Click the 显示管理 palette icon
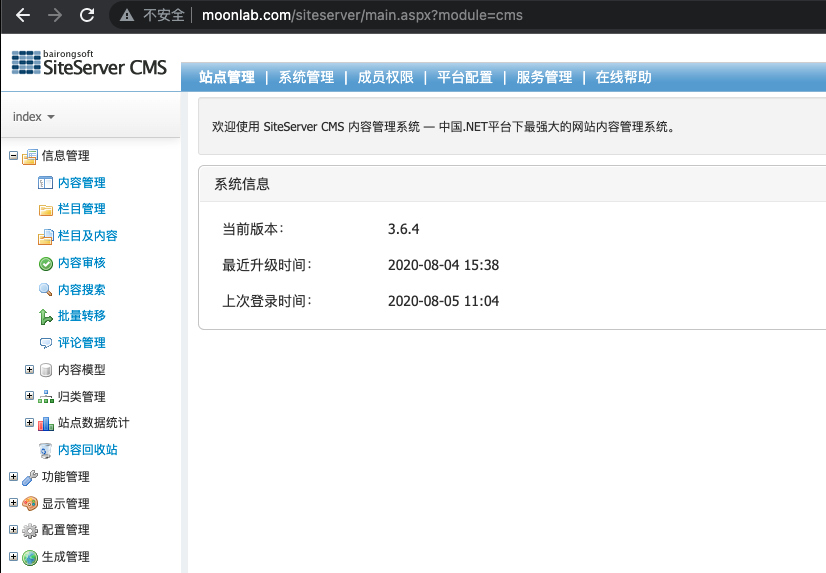The height and width of the screenshot is (573, 826). click(30, 503)
